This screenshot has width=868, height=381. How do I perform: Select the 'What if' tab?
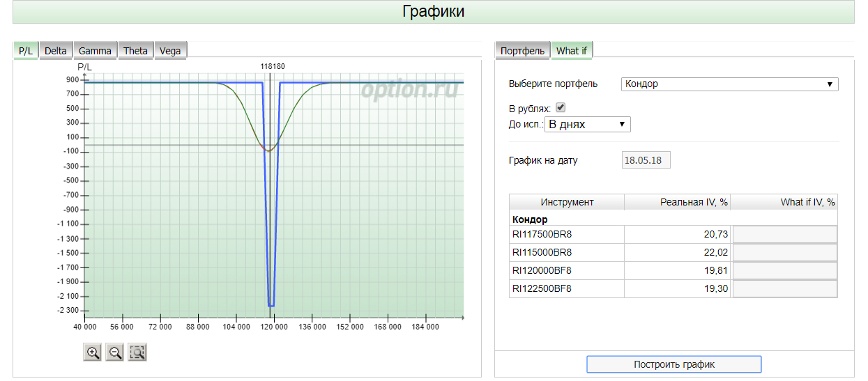[x=572, y=50]
